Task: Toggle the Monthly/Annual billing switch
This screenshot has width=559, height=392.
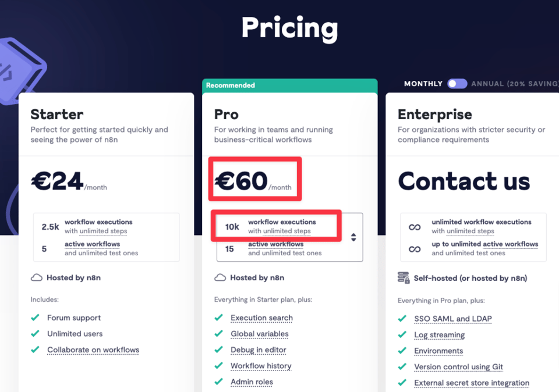Action: point(457,84)
